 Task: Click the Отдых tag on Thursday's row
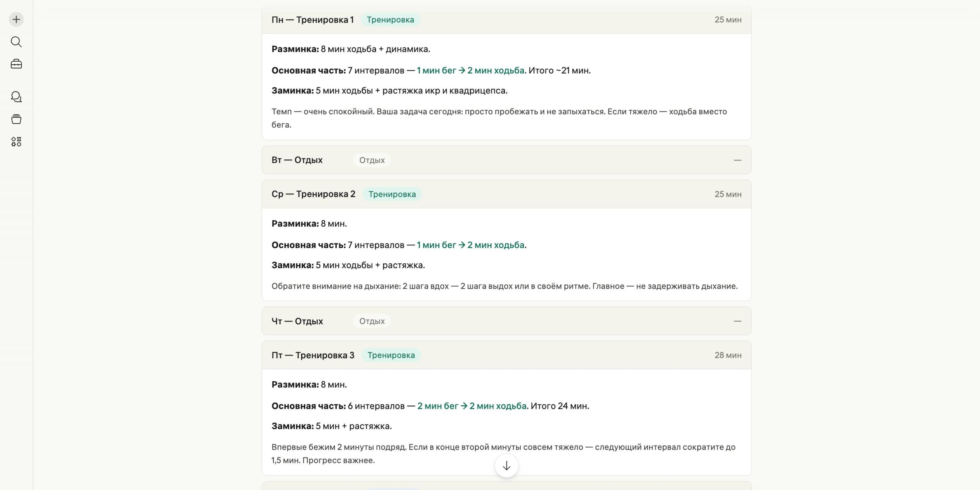tap(372, 321)
